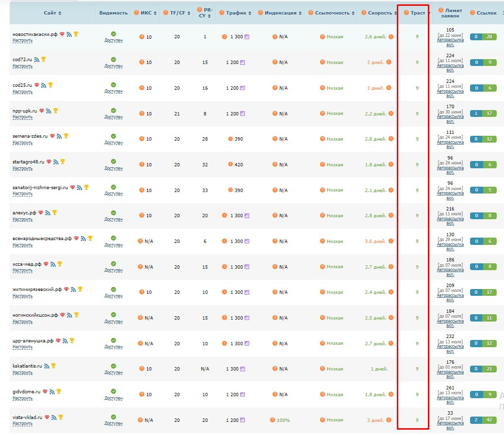Open traffic chart icon for новостихакасии.рф
Screen dimensions: 504x435
(247, 37)
